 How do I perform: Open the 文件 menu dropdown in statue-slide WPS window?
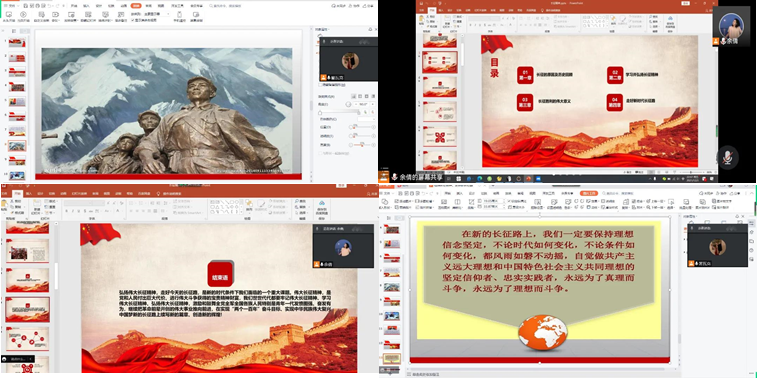(x=9, y=5)
